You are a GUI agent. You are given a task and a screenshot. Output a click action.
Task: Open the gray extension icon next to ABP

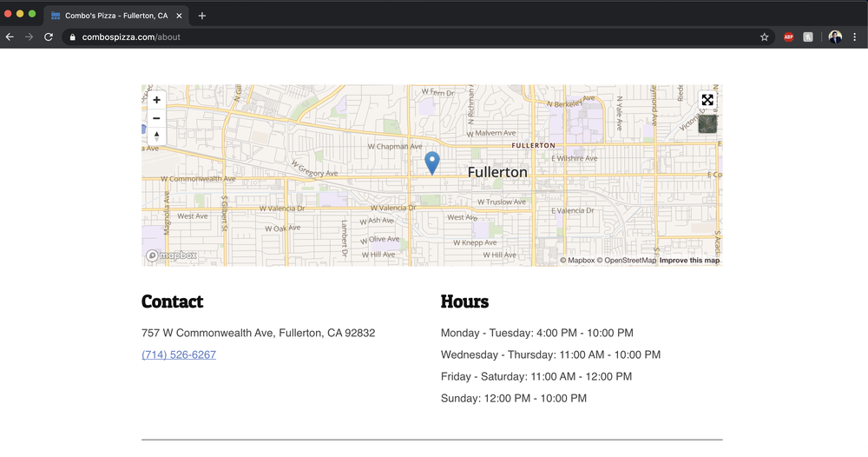click(808, 37)
